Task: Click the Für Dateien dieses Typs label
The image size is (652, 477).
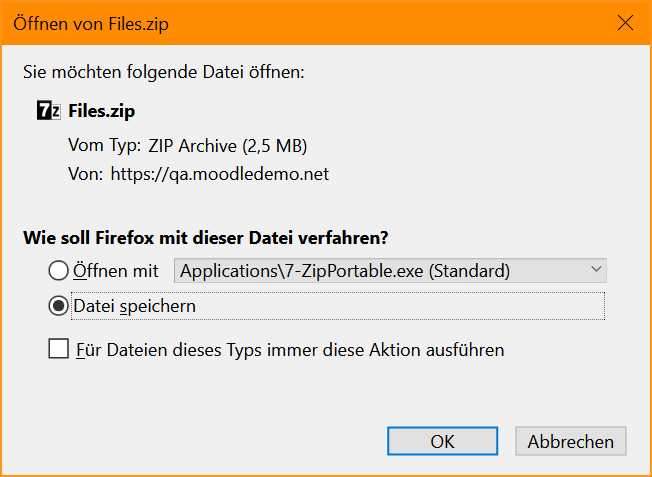Action: [x=290, y=350]
